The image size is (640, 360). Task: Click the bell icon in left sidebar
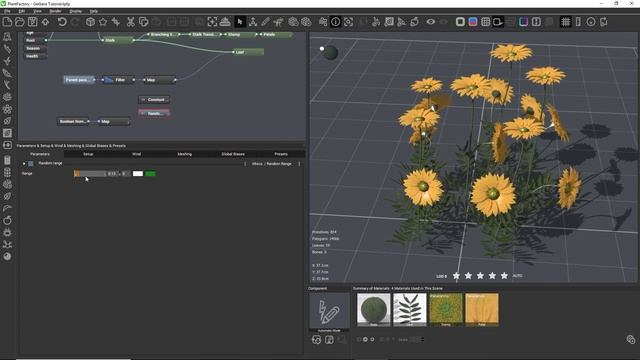pos(7,37)
